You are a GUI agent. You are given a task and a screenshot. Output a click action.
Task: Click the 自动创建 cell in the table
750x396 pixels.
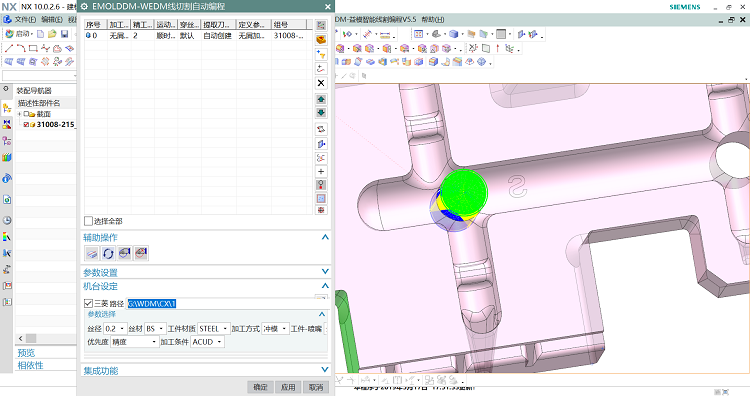point(218,35)
